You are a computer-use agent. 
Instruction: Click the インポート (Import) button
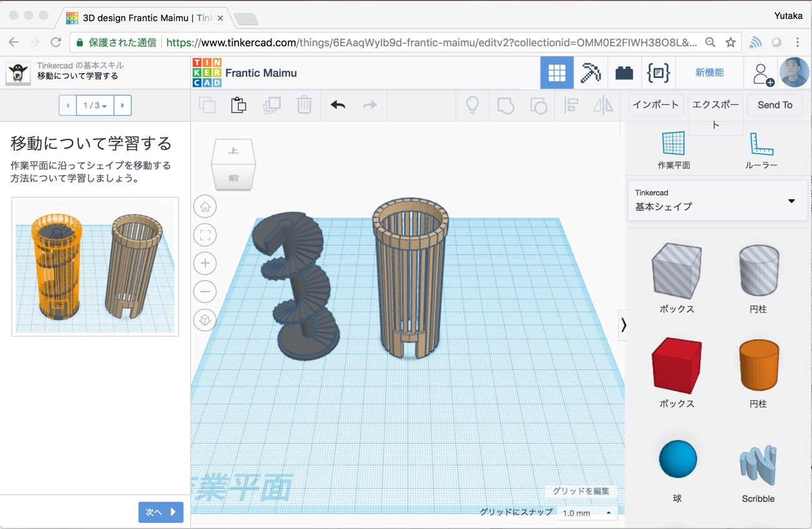click(655, 105)
